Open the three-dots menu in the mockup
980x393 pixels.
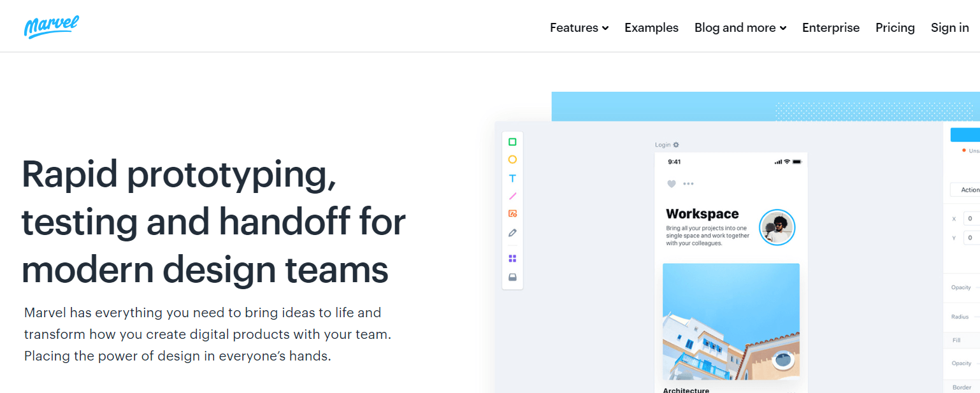click(688, 183)
